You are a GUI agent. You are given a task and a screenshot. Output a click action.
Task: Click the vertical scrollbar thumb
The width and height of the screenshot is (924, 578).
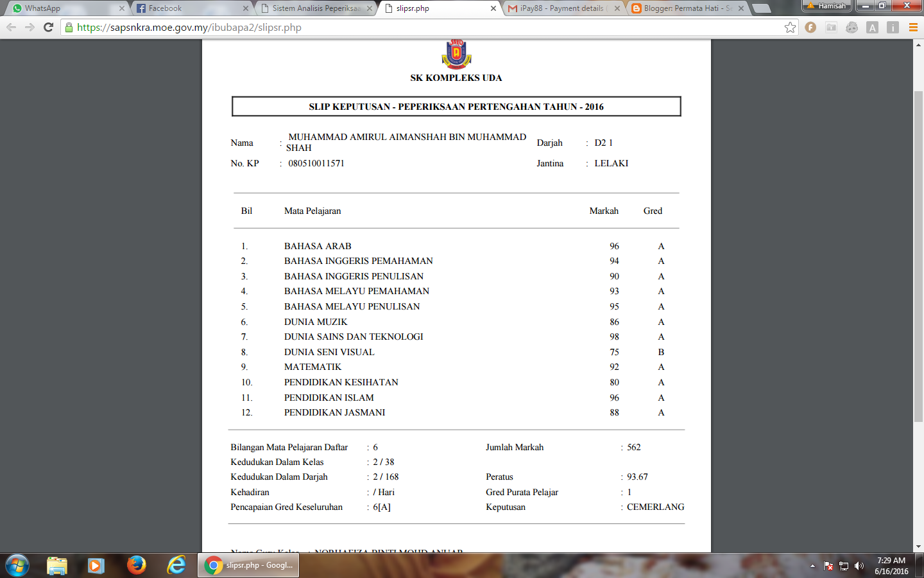click(x=918, y=257)
